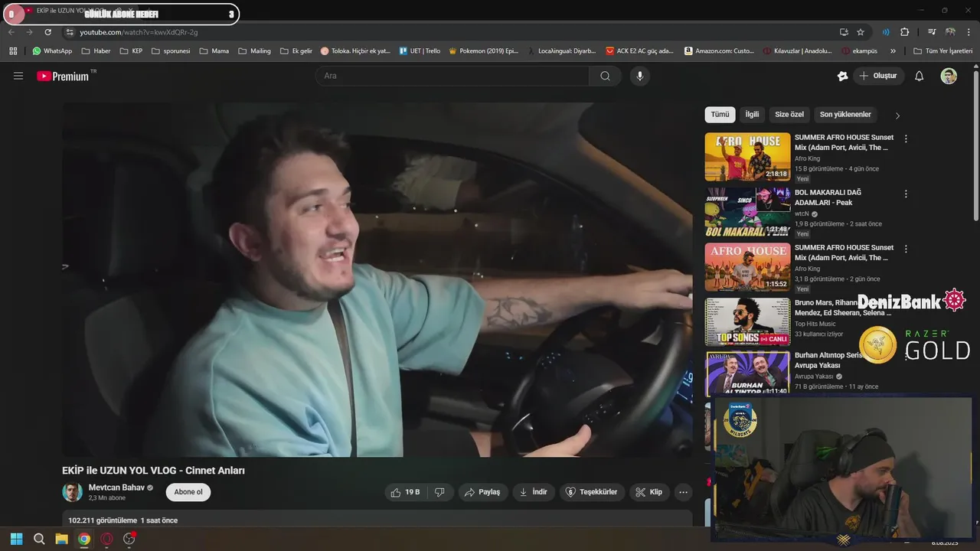Open the sporunesi bookmark folder
Viewport: 980px width, 551px height.
click(x=171, y=51)
